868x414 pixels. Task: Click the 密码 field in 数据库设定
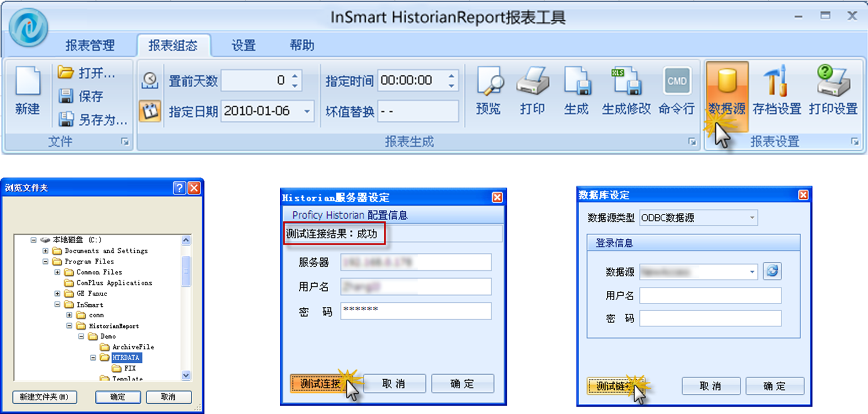click(x=710, y=318)
